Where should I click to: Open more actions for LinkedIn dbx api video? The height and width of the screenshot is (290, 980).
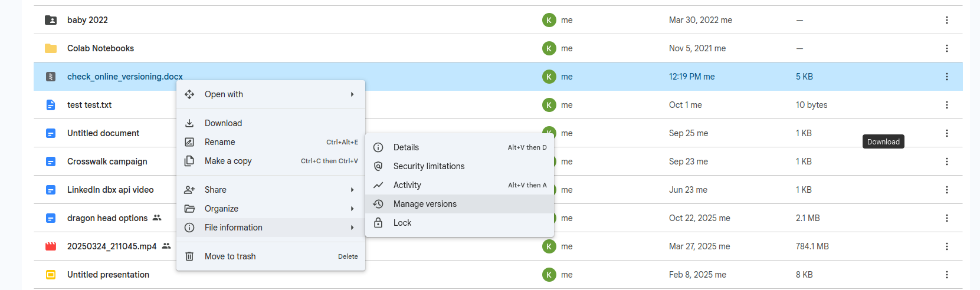click(x=947, y=190)
